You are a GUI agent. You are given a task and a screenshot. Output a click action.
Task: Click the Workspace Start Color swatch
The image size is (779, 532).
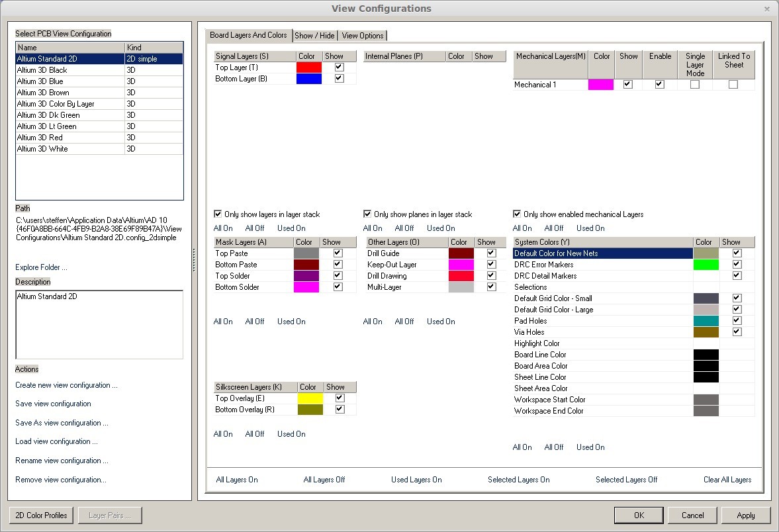pos(706,400)
